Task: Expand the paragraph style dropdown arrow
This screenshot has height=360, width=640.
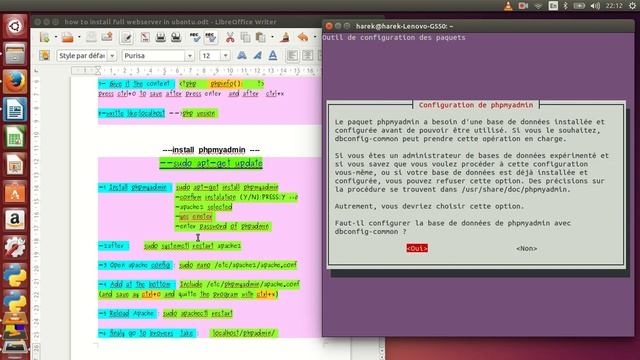Action: [x=112, y=56]
